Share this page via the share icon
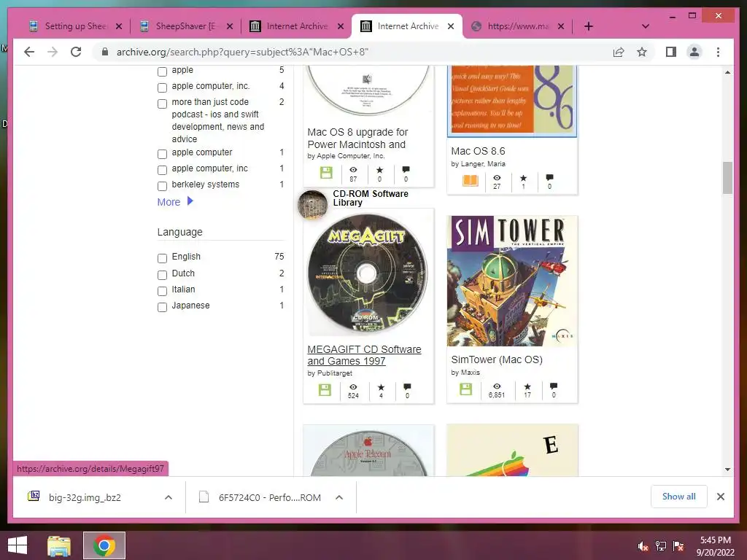The height and width of the screenshot is (560, 747). tap(619, 52)
